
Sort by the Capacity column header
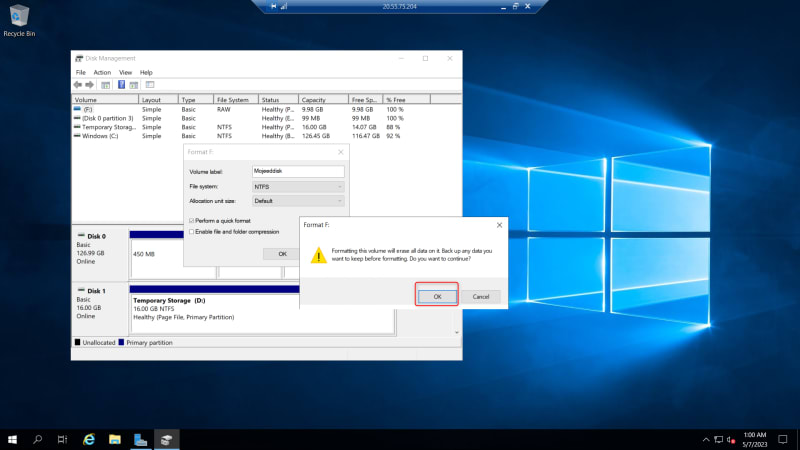[323, 99]
